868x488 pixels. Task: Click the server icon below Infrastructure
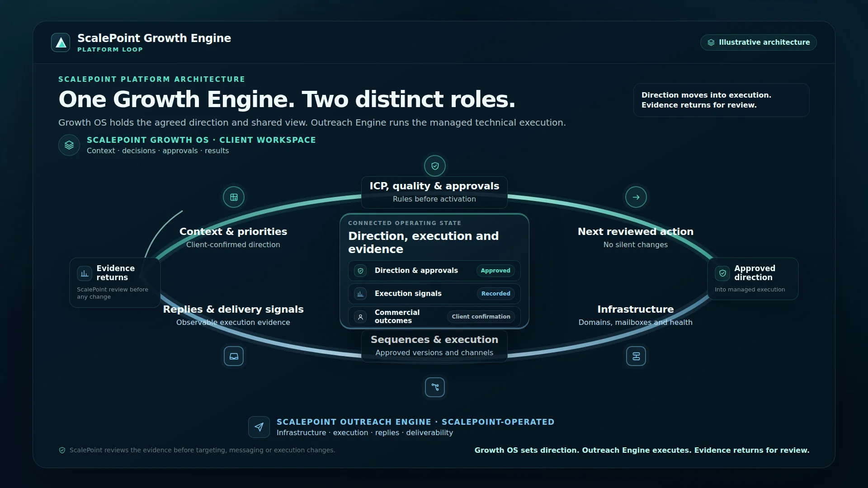click(x=636, y=356)
